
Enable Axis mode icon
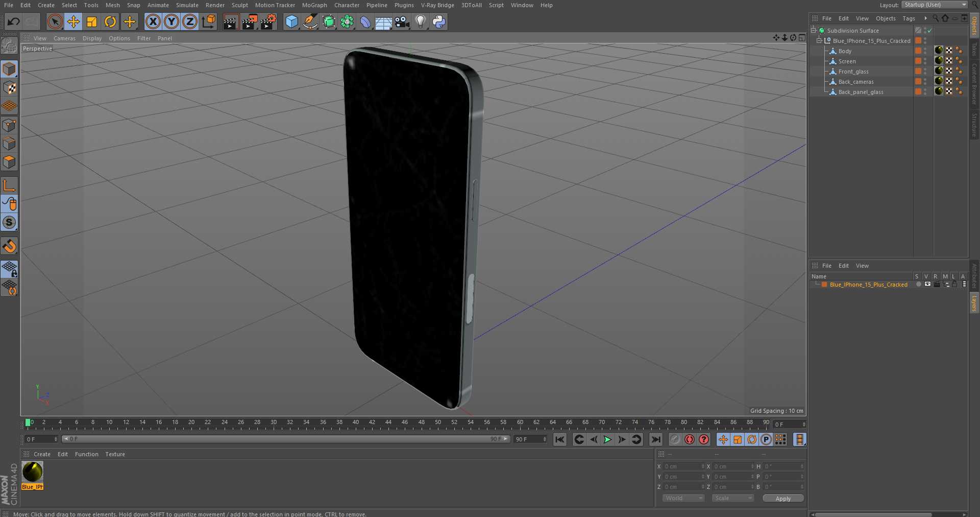[9, 185]
